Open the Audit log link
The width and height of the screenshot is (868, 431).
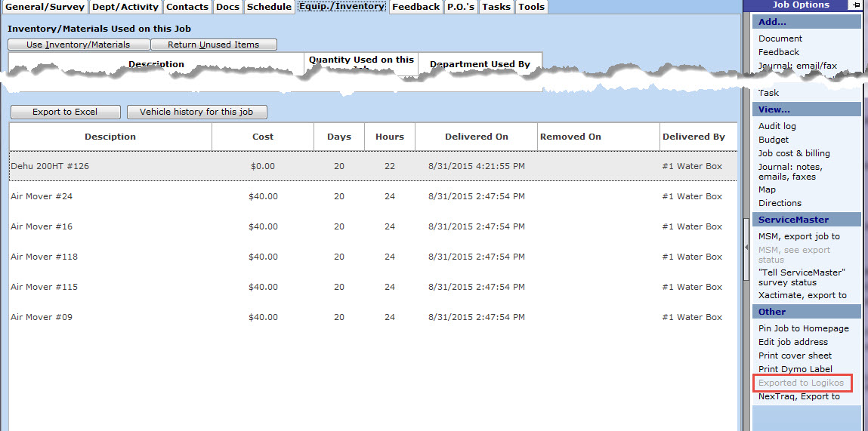click(777, 126)
